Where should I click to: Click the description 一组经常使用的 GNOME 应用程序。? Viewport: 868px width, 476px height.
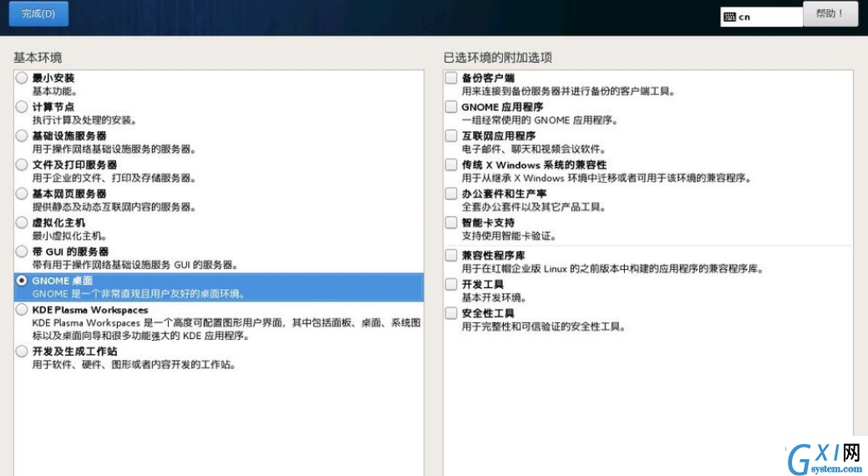click(x=540, y=120)
